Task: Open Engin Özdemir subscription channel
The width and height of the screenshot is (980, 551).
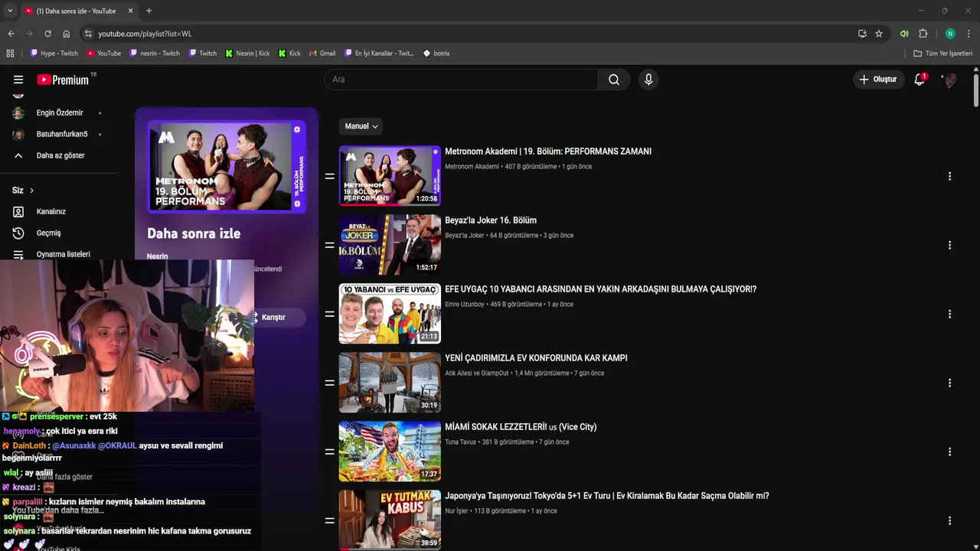Action: pyautogui.click(x=60, y=112)
